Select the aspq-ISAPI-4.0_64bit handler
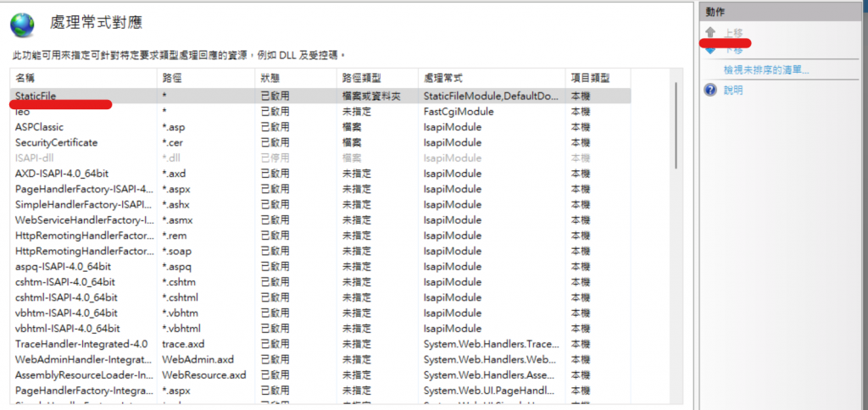 pyautogui.click(x=64, y=267)
